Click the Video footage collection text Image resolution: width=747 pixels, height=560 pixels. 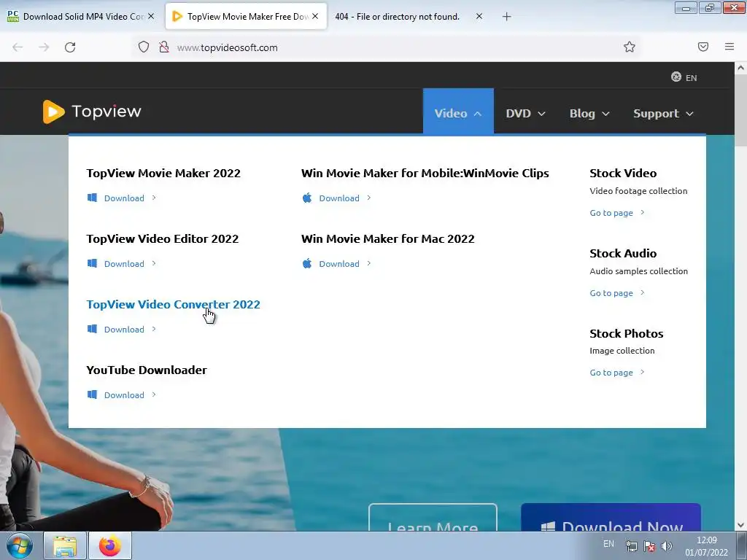pos(638,191)
